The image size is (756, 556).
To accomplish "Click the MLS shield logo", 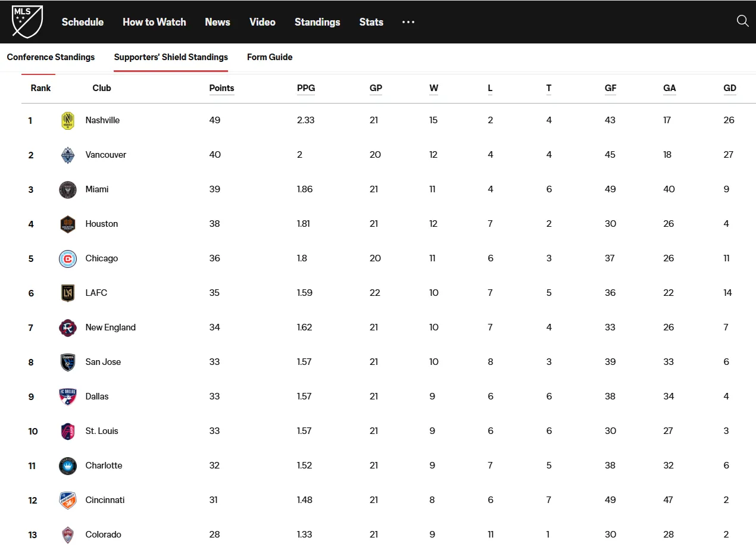I will point(27,21).
